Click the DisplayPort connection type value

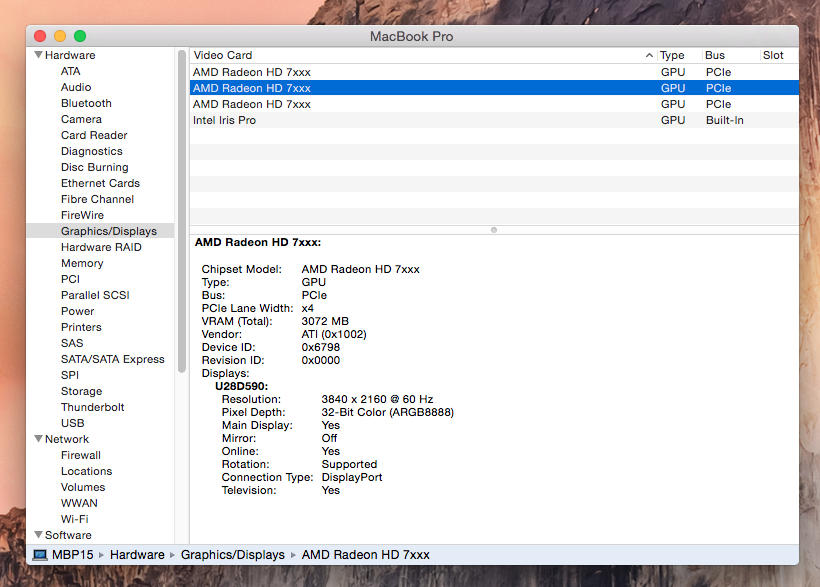point(352,477)
